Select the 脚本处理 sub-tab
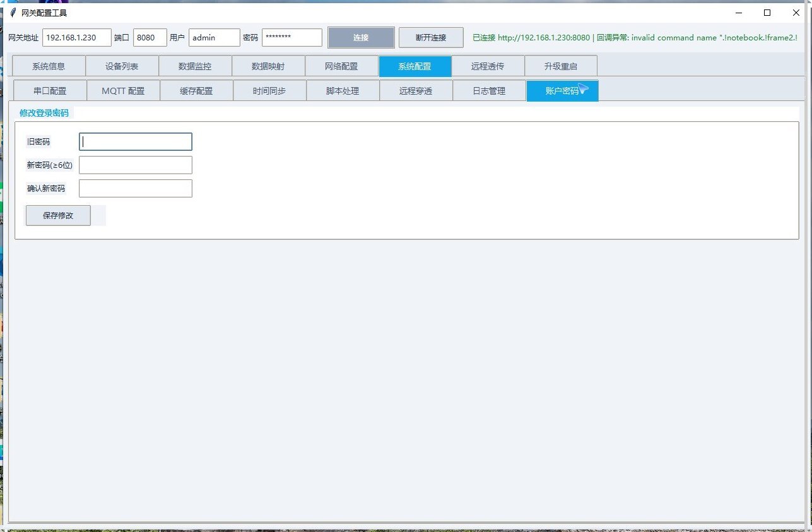This screenshot has width=812, height=532. pos(343,91)
